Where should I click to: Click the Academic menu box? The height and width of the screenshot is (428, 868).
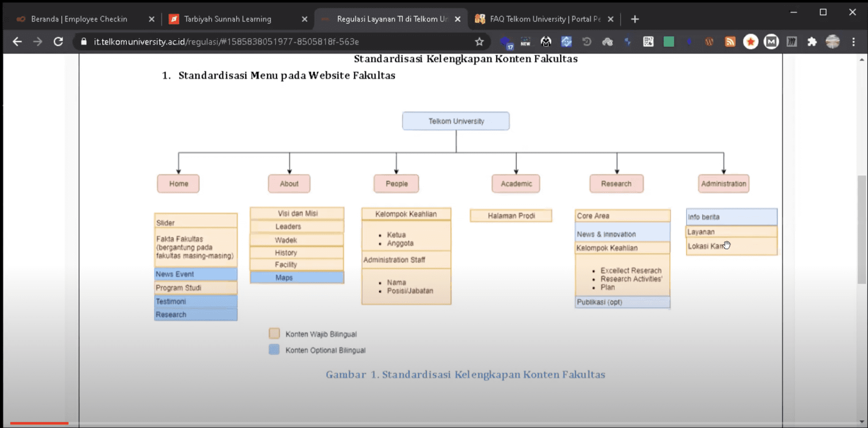[x=516, y=184]
